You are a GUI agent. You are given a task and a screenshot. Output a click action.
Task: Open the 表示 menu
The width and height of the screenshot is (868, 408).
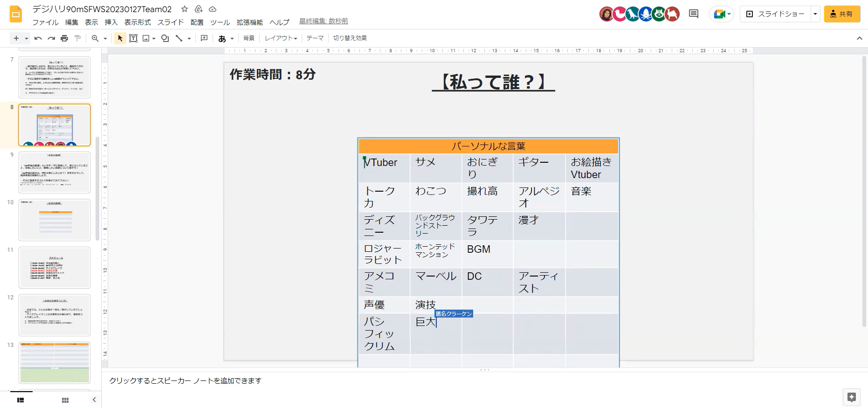point(91,22)
